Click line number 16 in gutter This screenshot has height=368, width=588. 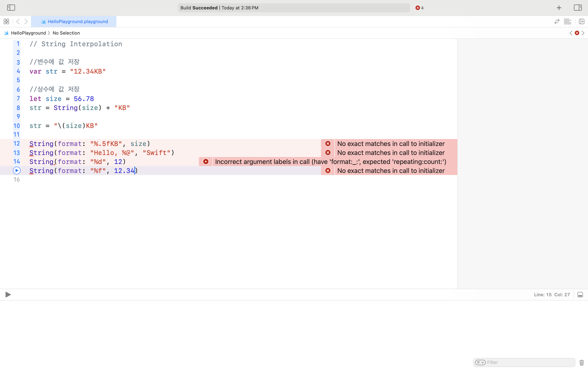[x=17, y=180]
